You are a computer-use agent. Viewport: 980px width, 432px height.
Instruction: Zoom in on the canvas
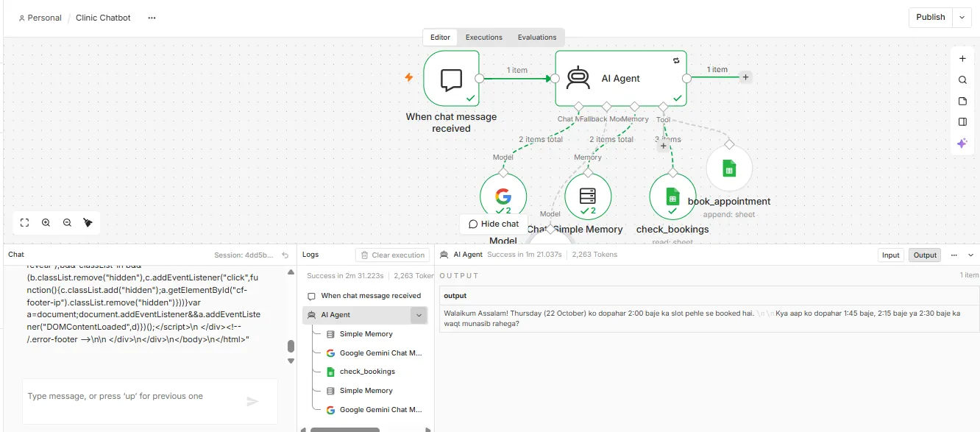46,222
